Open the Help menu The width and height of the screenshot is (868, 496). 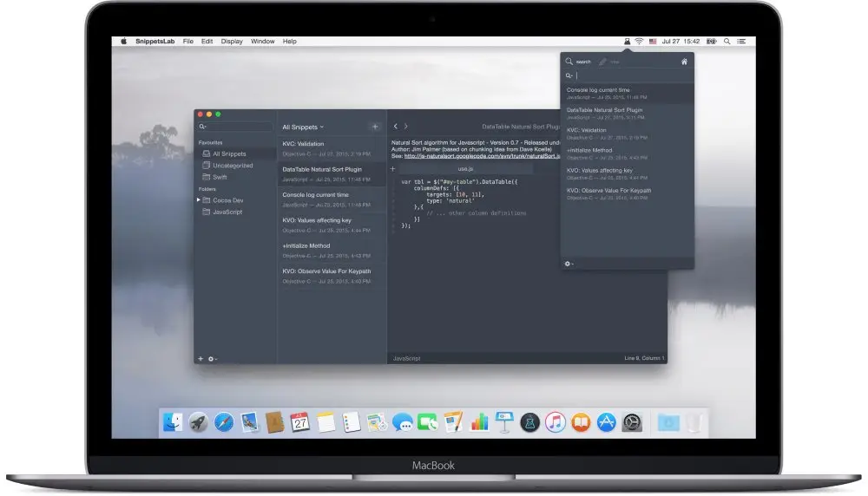(290, 42)
